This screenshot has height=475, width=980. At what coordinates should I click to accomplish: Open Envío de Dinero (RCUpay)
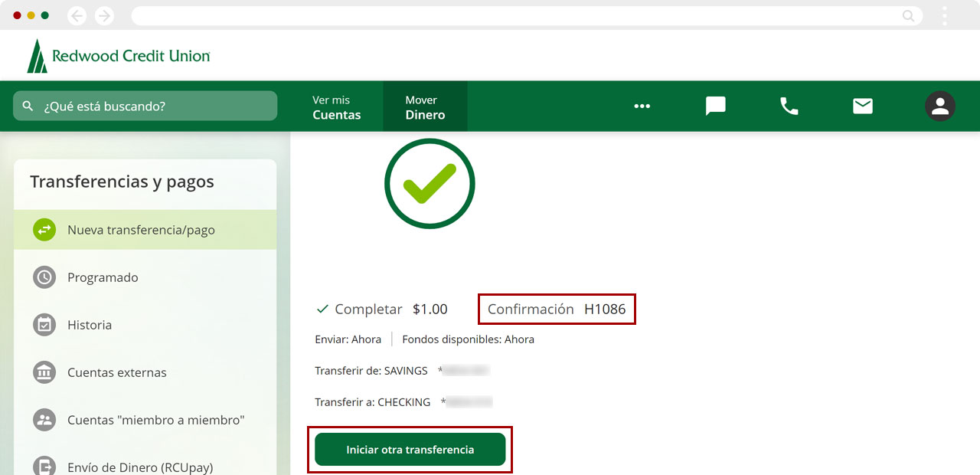139,467
